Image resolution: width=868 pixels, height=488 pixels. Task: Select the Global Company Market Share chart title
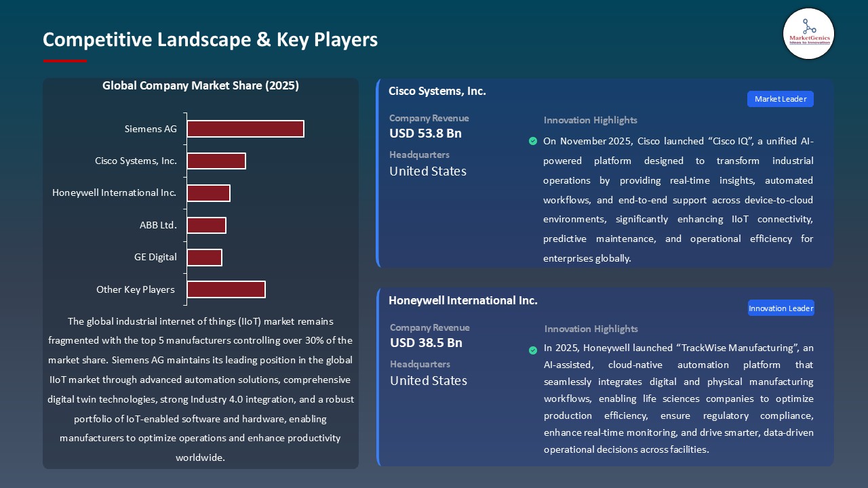coord(201,85)
